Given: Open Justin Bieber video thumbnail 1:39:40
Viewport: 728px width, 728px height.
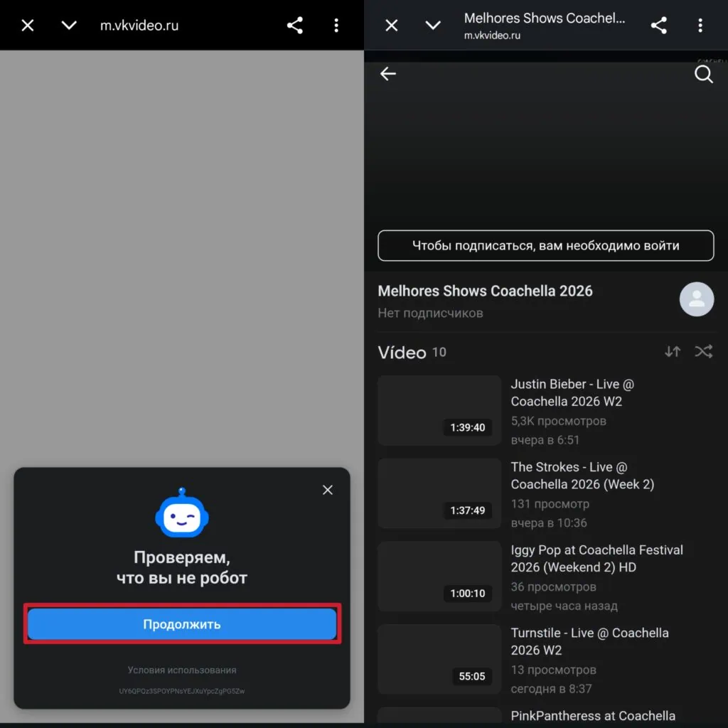Looking at the screenshot, I should (x=439, y=410).
